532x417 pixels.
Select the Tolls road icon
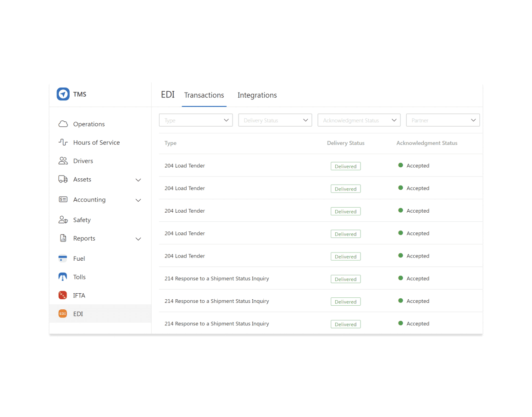pos(63,276)
